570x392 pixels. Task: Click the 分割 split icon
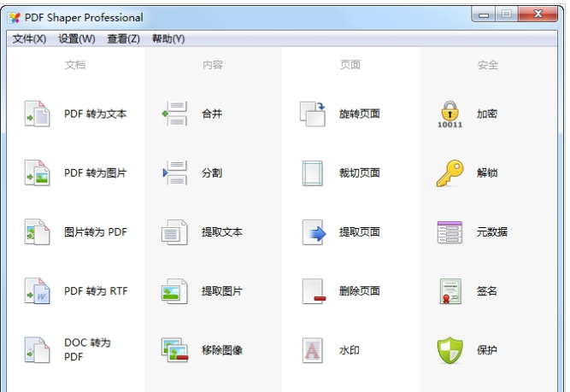pos(175,173)
